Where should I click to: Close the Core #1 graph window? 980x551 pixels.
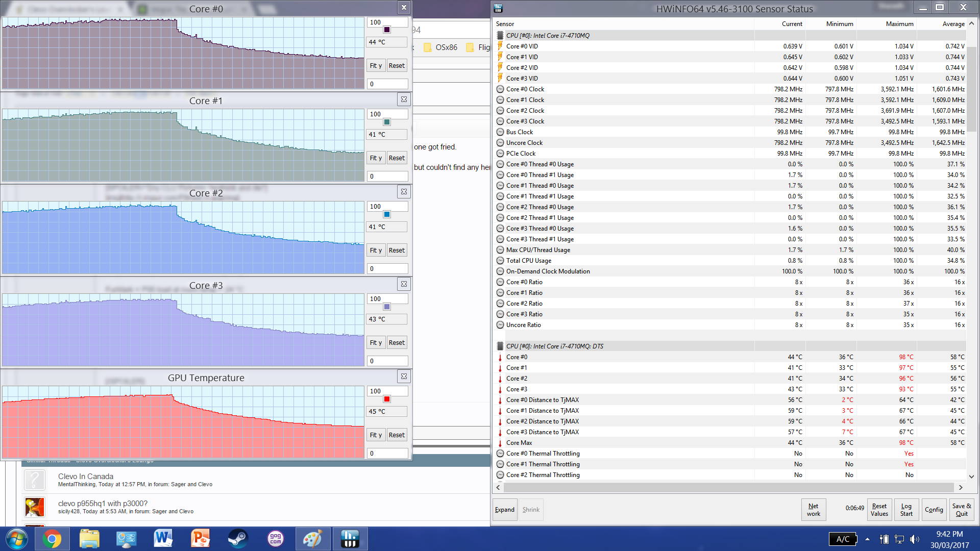404,99
